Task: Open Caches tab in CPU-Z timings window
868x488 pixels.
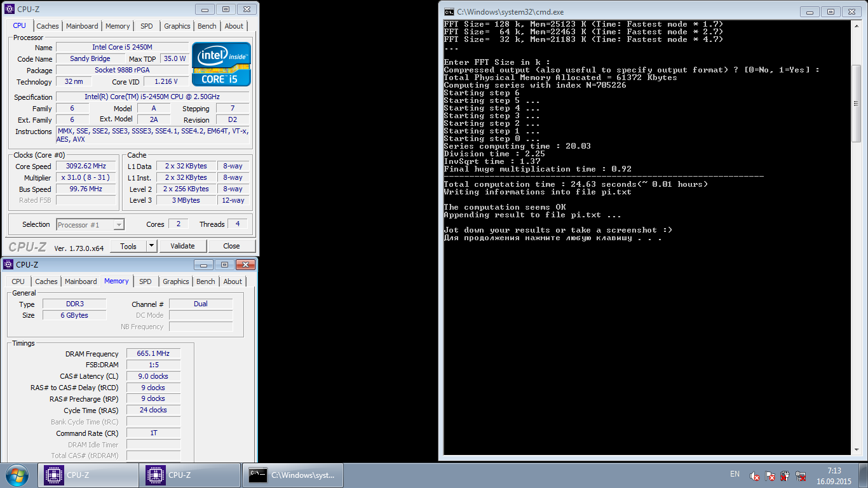Action: [46, 281]
